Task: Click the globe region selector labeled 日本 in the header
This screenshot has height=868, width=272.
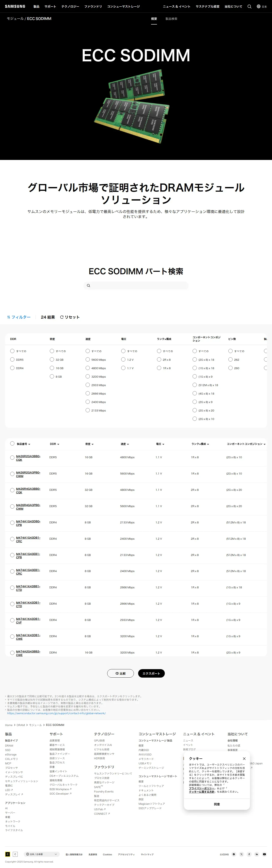Action: pyautogui.click(x=262, y=6)
